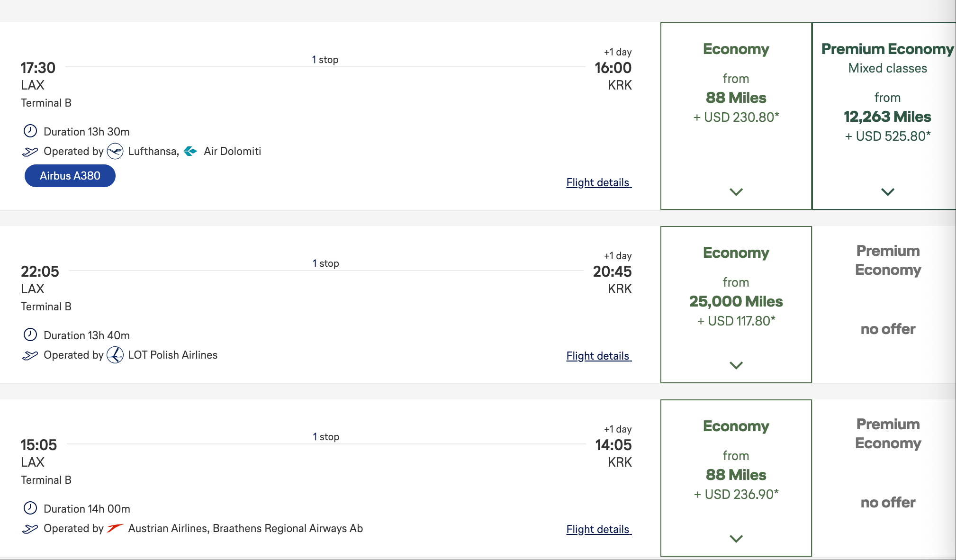
Task: Select the 88 Miles + USD 236.90 fare
Action: (736, 475)
